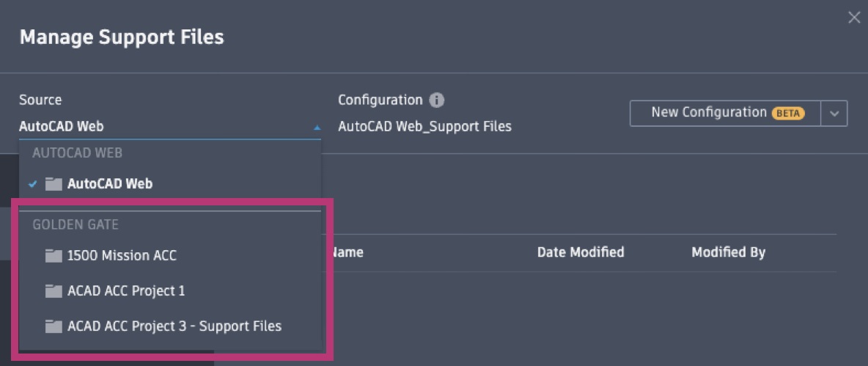Click the GOLDEN GATE group header

(76, 225)
